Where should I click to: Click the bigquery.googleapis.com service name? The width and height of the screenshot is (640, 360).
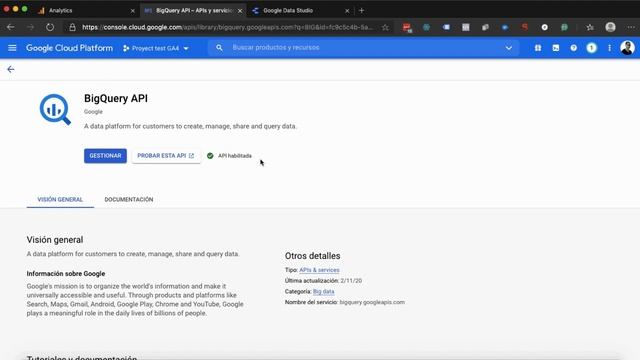[372, 302]
